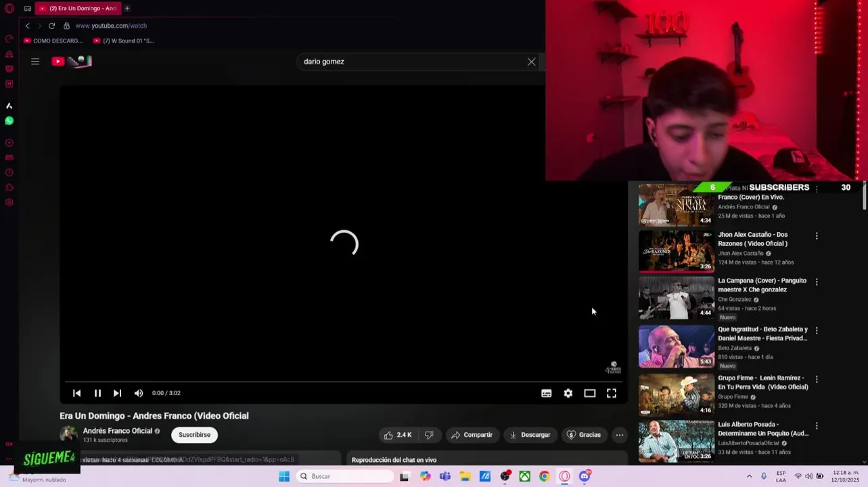The image size is (868, 487).
Task: Toggle microphone icon in system tray
Action: tap(764, 476)
